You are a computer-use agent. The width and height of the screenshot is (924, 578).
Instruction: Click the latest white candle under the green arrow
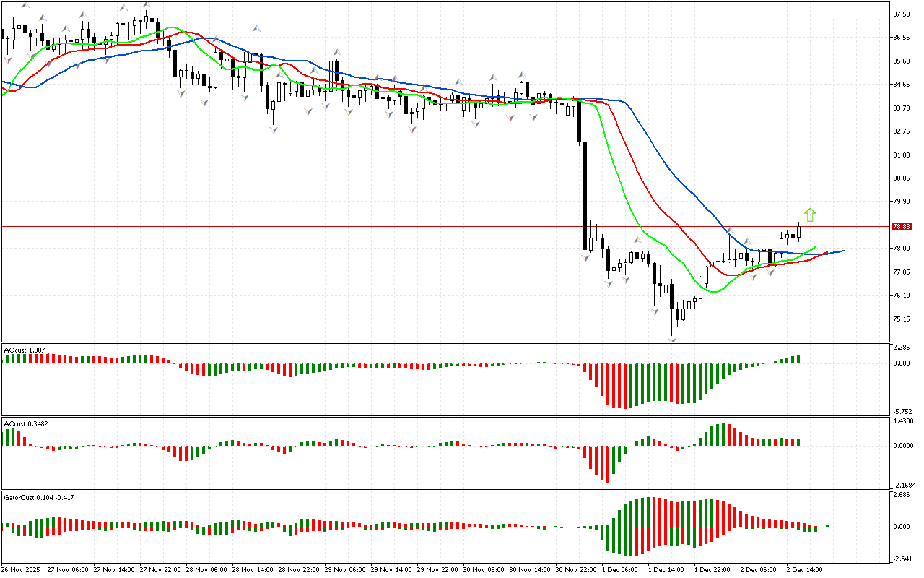pos(799,231)
